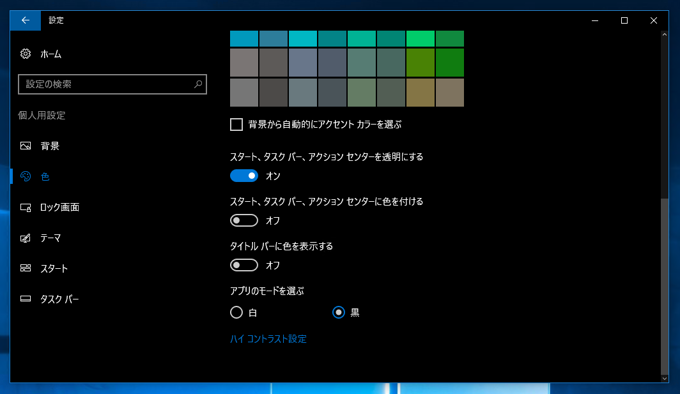The height and width of the screenshot is (394, 680).
Task: Focus the 設定の検索 search field
Action: [112, 84]
